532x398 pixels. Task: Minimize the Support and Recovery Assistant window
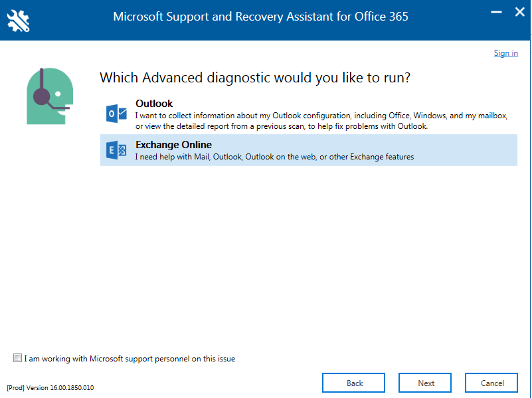(x=496, y=12)
